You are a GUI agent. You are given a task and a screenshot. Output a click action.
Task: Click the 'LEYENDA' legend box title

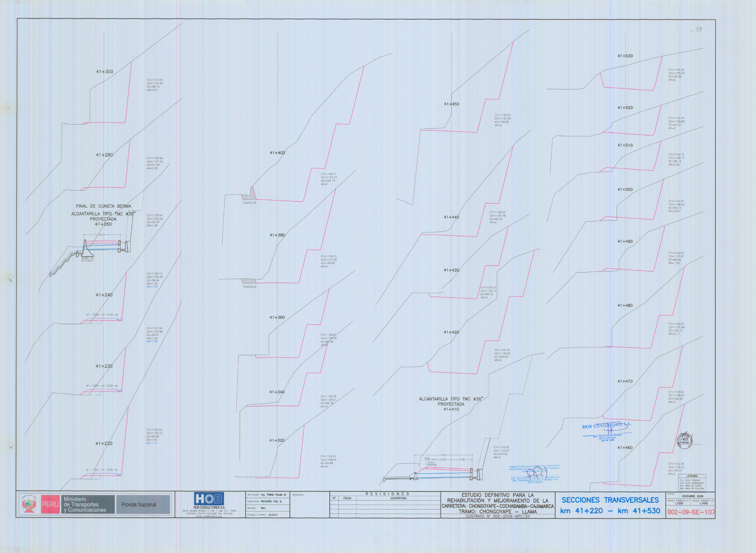(692, 476)
